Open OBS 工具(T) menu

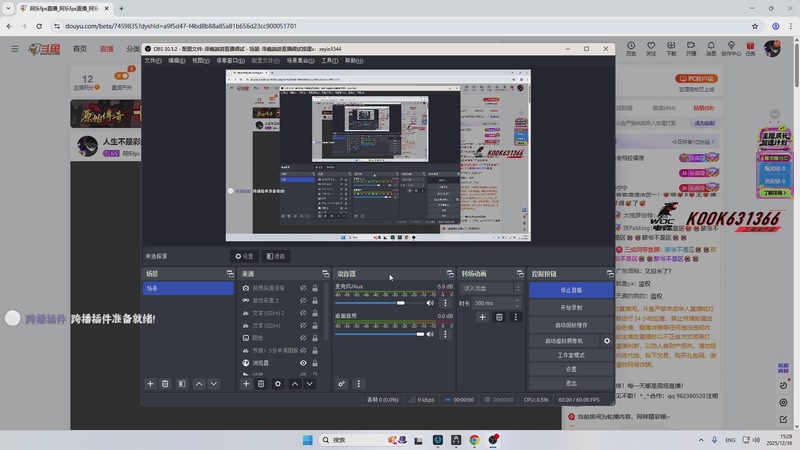330,61
